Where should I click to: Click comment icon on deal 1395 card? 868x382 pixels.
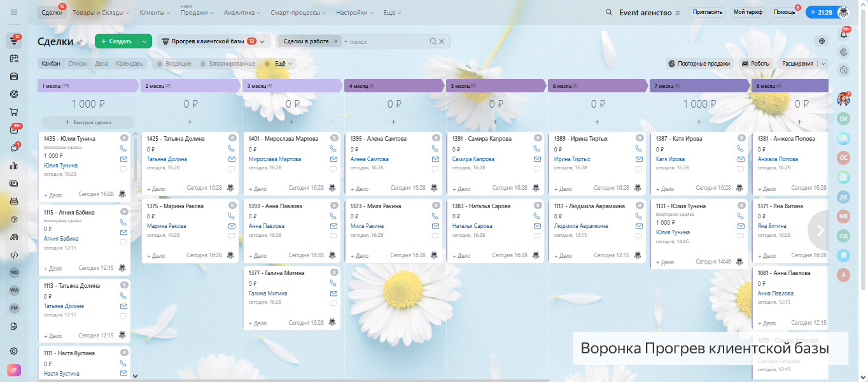pyautogui.click(x=435, y=169)
